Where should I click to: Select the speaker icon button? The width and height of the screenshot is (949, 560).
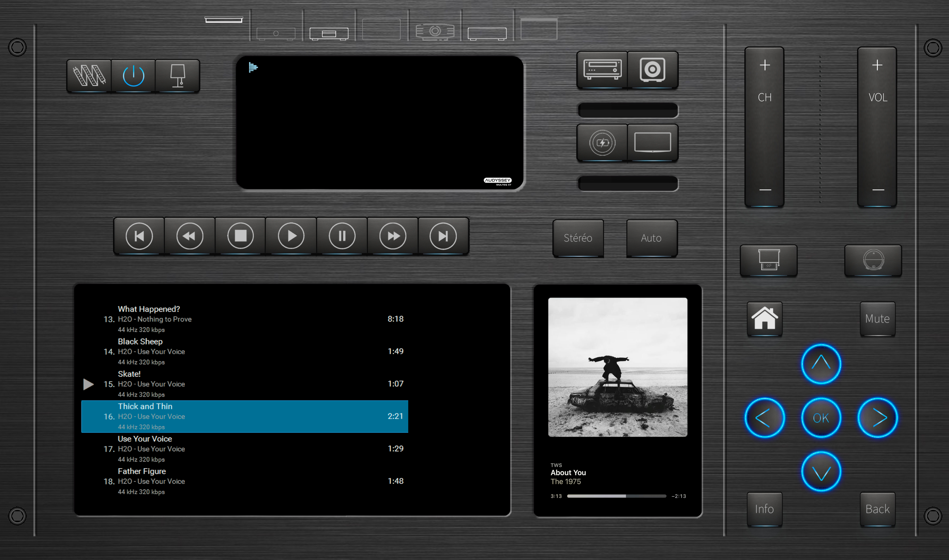(x=652, y=70)
